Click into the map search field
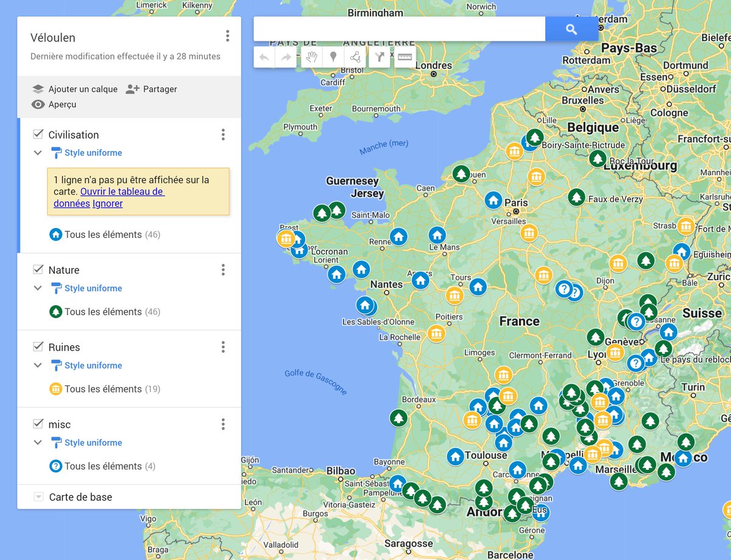This screenshot has width=731, height=560. (x=399, y=29)
